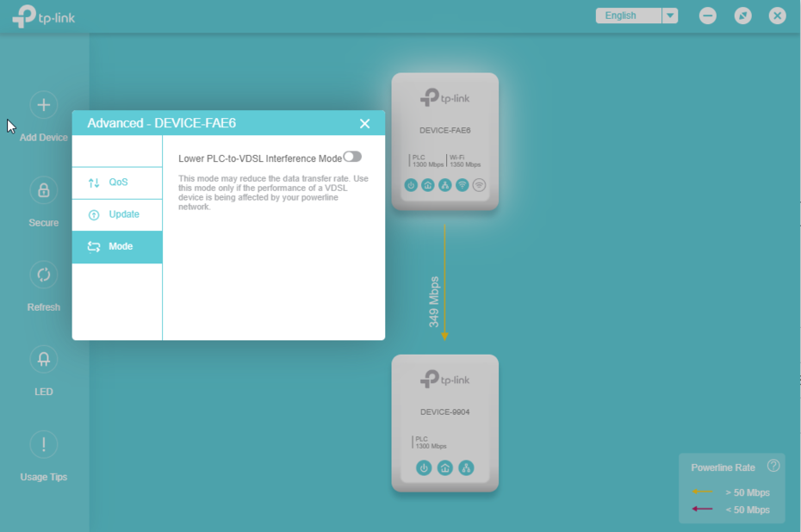Close the tp-link utility window
Viewport: 801px width, 532px height.
[778, 15]
